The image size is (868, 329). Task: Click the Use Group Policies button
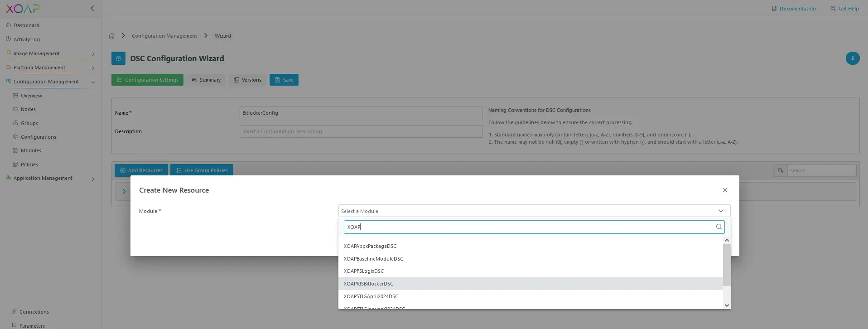click(x=202, y=170)
